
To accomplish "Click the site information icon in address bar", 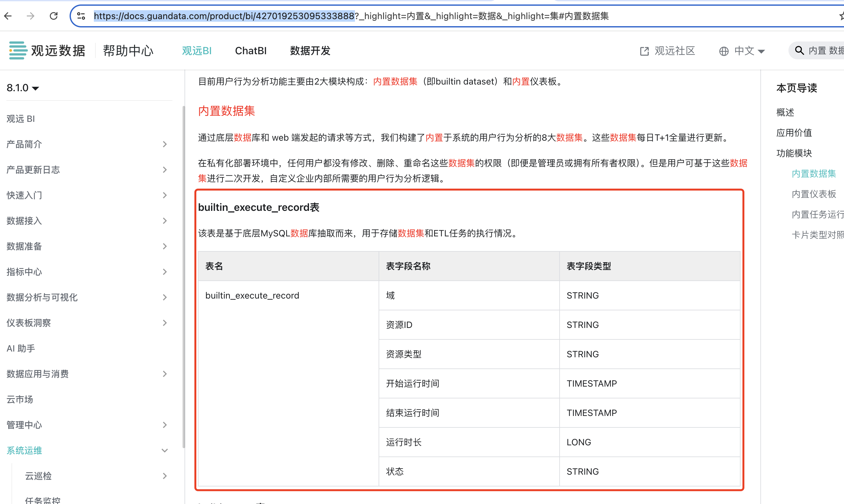I will click(x=81, y=16).
